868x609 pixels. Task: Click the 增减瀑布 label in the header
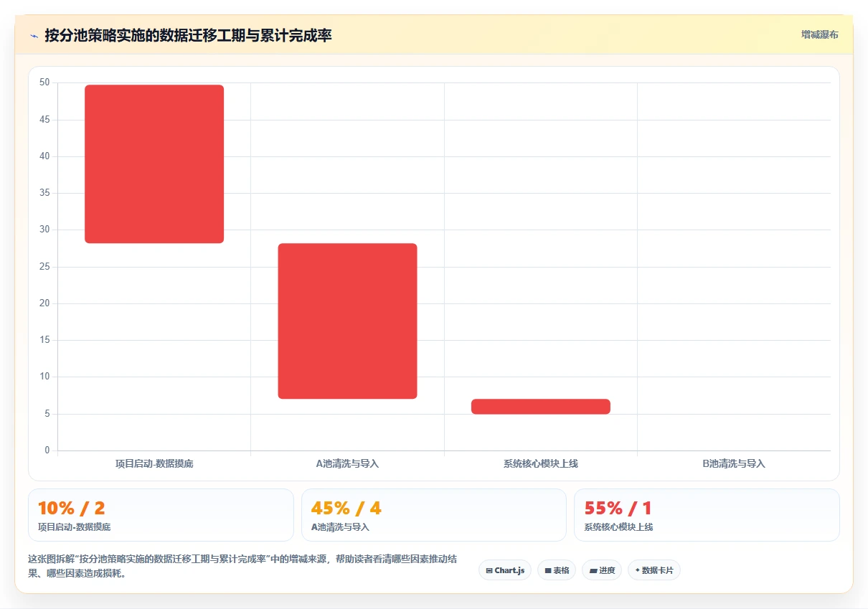click(819, 34)
